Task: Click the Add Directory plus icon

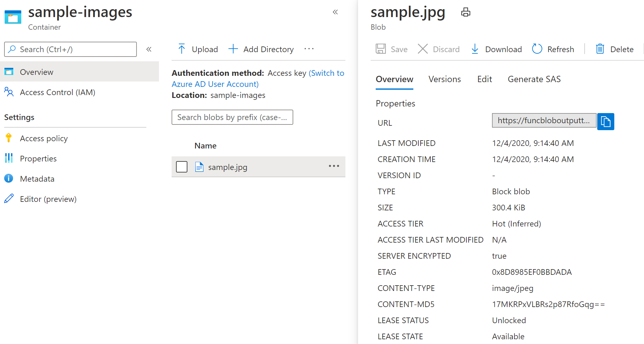Action: click(x=233, y=49)
